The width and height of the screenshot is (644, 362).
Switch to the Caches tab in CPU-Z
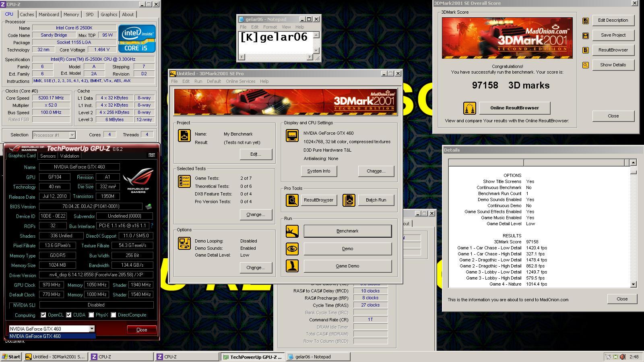(x=27, y=14)
